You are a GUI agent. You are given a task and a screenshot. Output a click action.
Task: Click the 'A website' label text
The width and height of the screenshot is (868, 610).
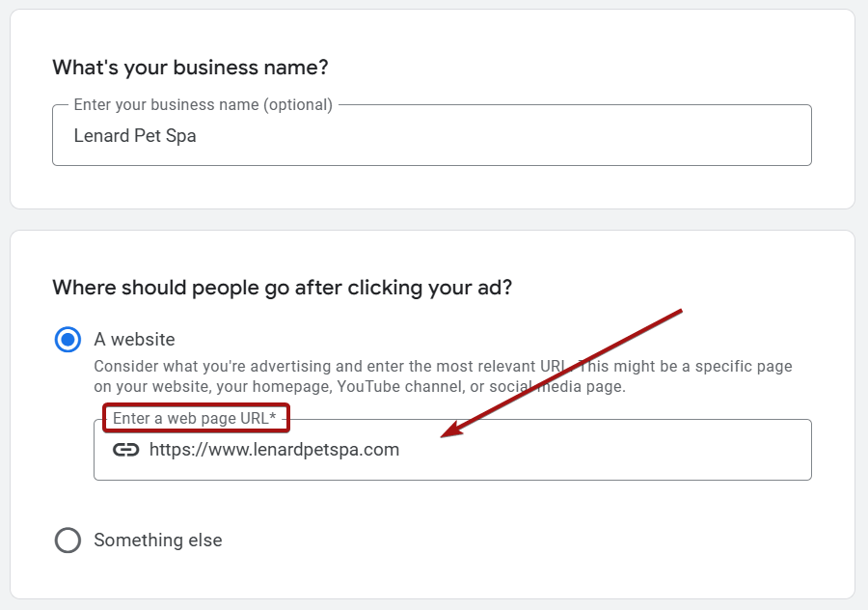point(134,339)
